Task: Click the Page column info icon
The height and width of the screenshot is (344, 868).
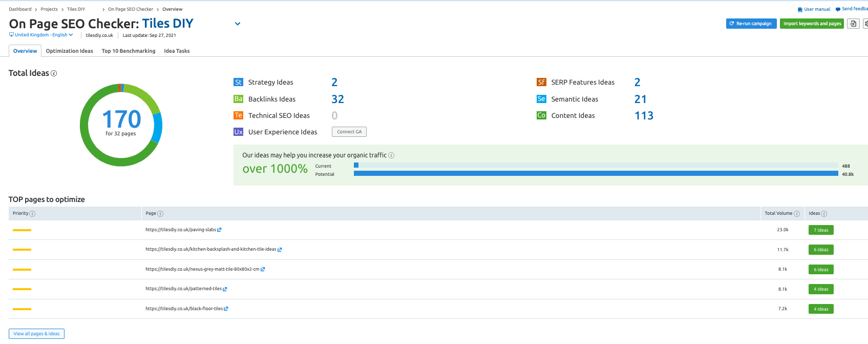Action: [x=160, y=214]
